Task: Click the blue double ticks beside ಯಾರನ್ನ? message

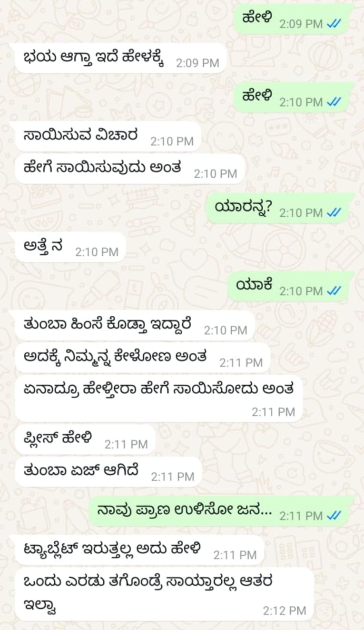Action: (x=335, y=213)
